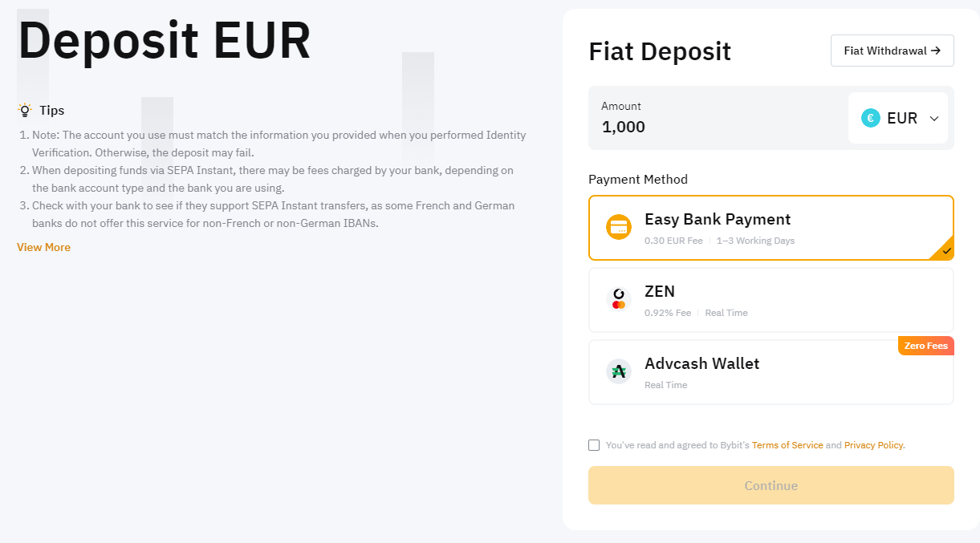Click the Advcash Wallet logo icon
Viewport: 980px width, 543px height.
click(618, 371)
